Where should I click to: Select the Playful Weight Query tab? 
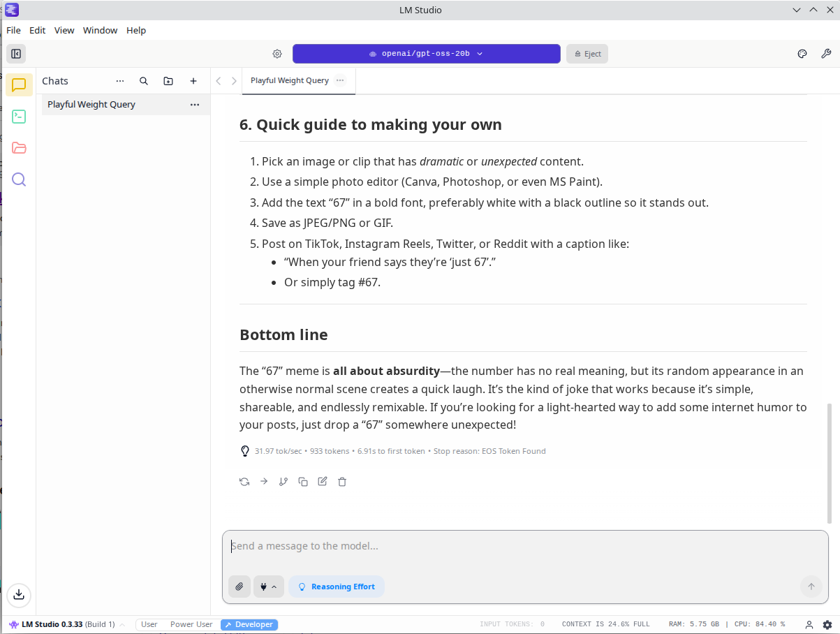(289, 81)
